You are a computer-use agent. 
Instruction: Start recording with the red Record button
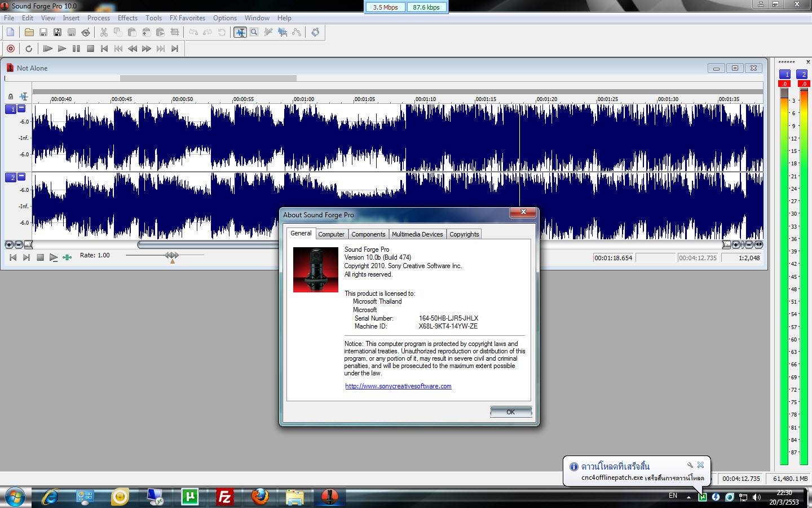click(x=11, y=49)
